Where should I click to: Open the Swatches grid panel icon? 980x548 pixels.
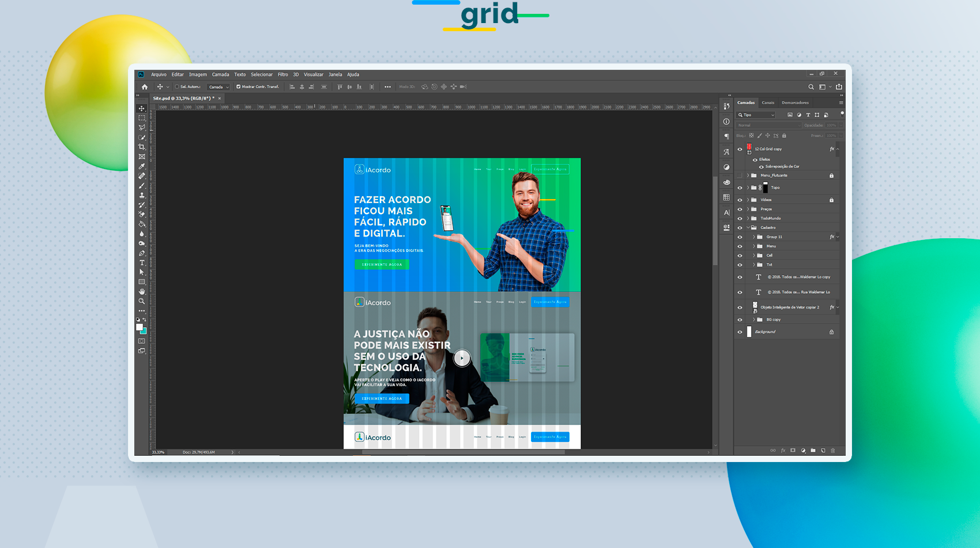pos(726,197)
